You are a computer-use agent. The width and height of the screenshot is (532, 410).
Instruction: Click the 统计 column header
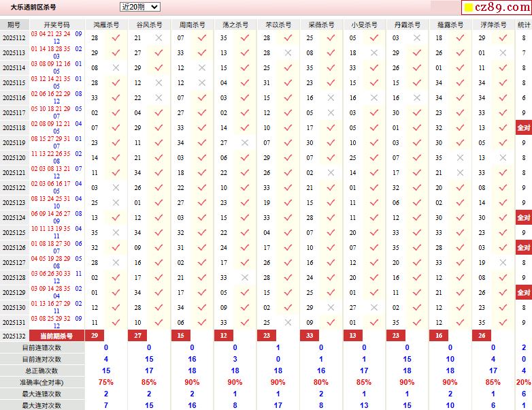(524, 25)
